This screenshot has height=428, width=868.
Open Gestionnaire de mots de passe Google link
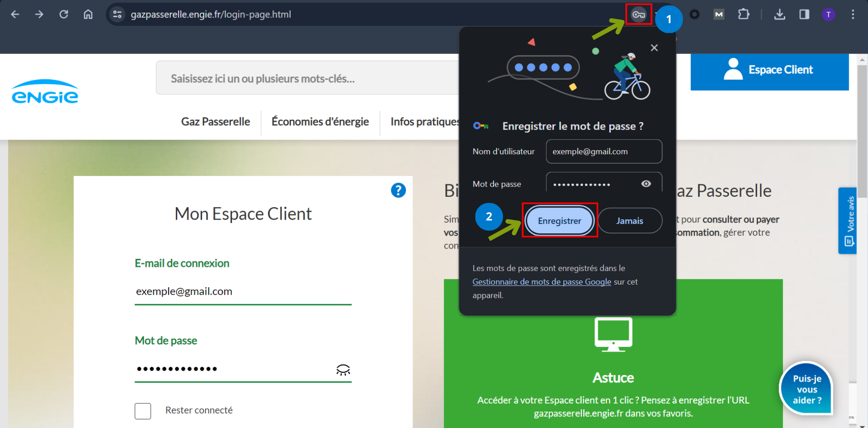click(x=541, y=282)
